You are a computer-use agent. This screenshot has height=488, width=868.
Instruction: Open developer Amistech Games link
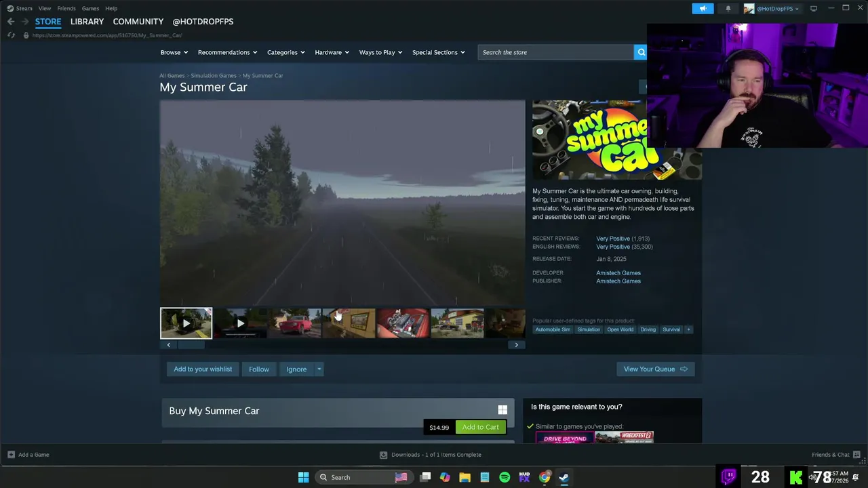tap(618, 272)
